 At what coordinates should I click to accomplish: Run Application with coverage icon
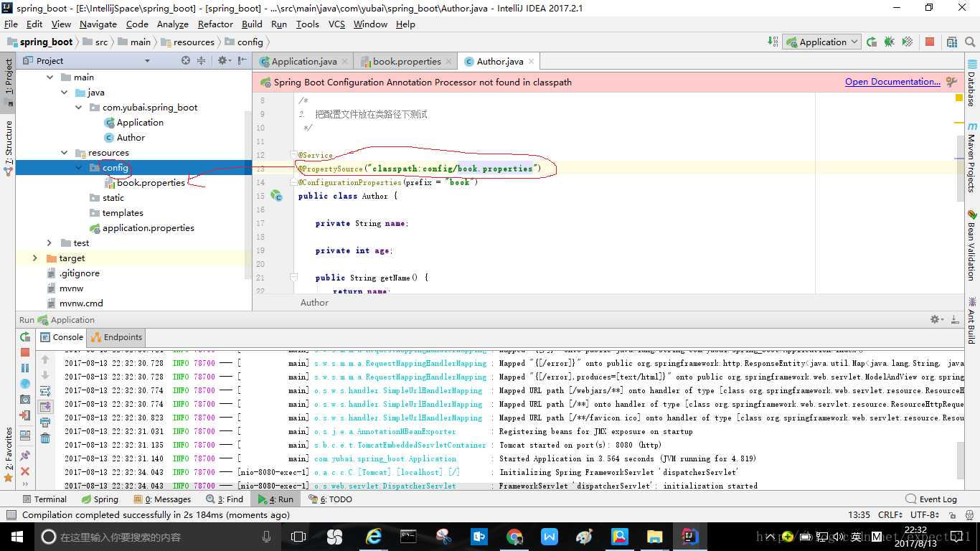[x=908, y=42]
